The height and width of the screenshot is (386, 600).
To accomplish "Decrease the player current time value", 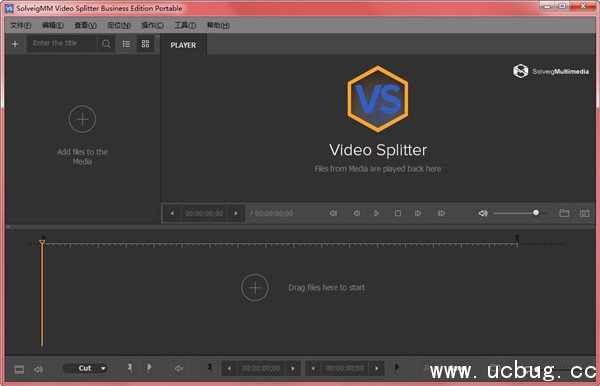I will (x=173, y=213).
